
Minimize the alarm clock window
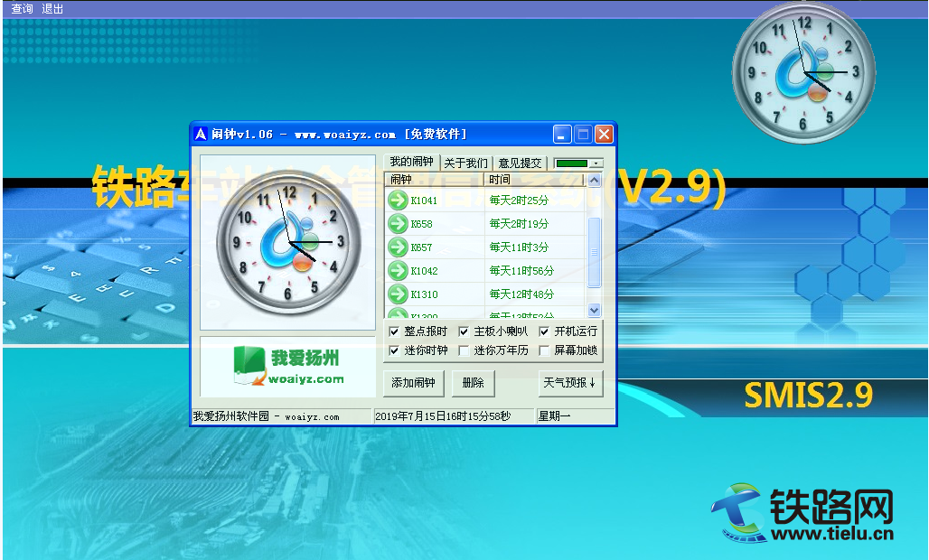562,135
